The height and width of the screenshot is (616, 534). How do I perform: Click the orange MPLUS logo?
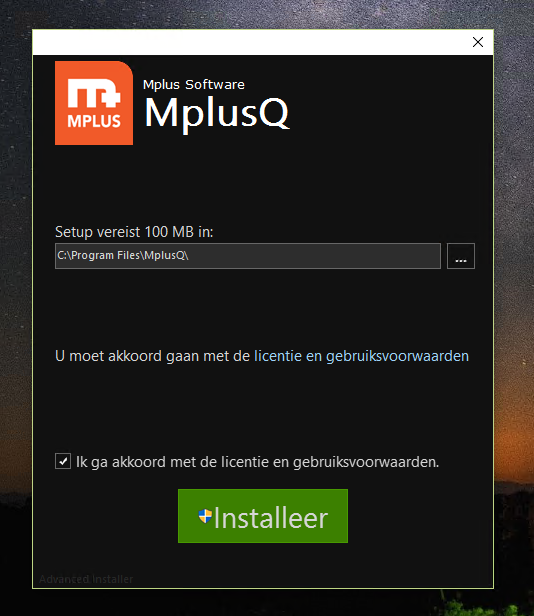tap(94, 103)
